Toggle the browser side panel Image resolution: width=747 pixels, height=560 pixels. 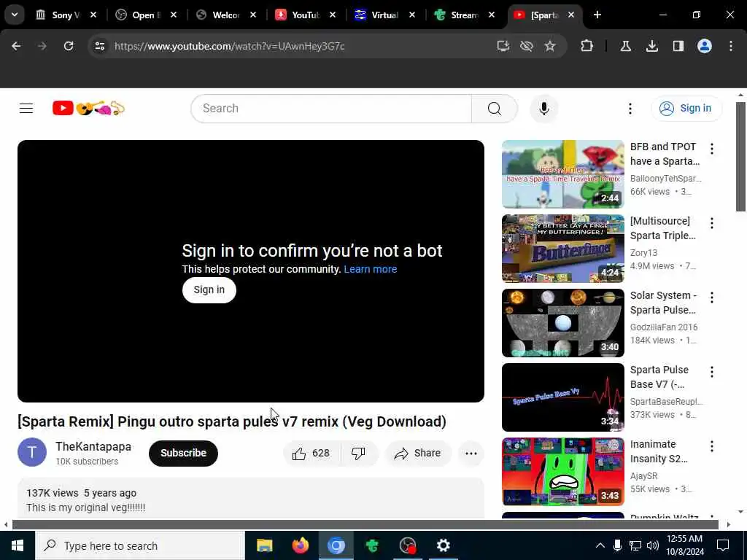[678, 46]
